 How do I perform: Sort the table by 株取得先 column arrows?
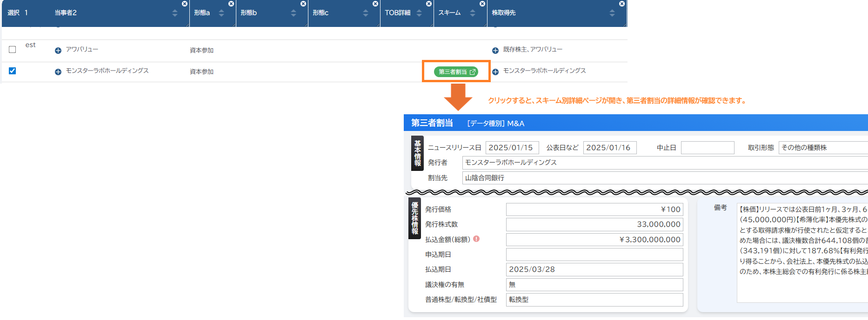[612, 13]
